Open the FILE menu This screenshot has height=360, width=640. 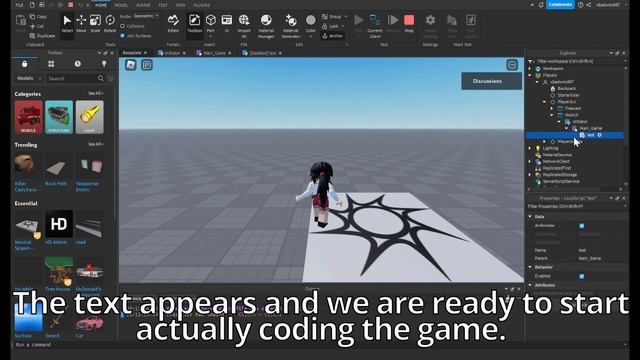coord(19,5)
